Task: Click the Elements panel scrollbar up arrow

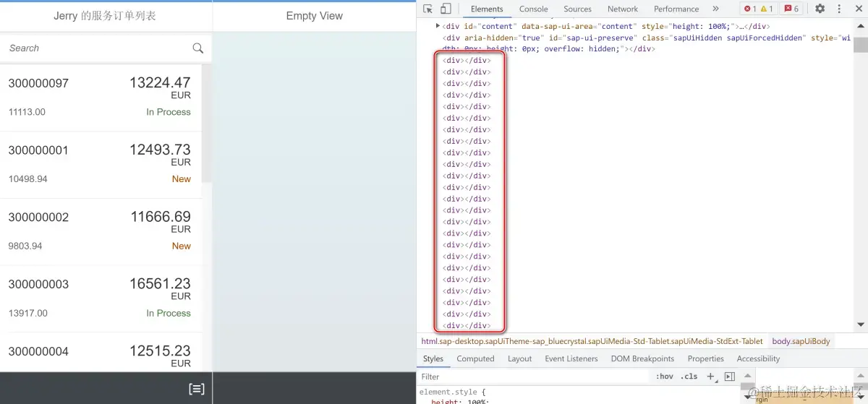Action: pos(861,25)
